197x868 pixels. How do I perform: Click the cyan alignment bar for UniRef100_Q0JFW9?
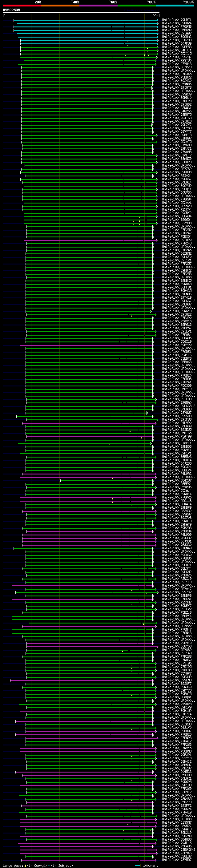pyautogui.click(x=89, y=44)
